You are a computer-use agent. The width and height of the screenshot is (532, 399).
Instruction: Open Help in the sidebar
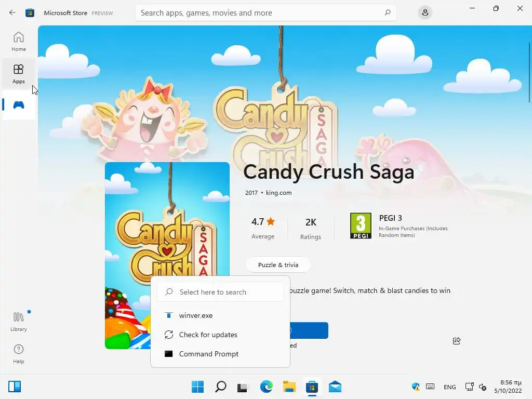[x=19, y=354]
